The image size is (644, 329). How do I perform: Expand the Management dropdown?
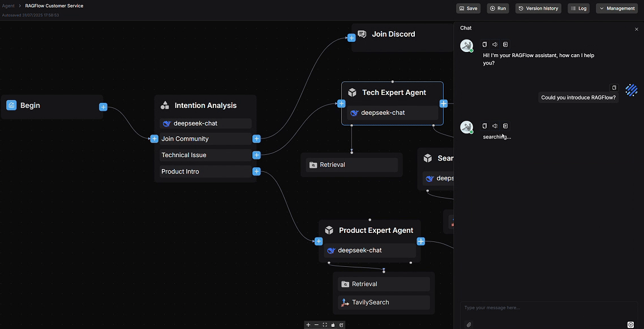617,8
